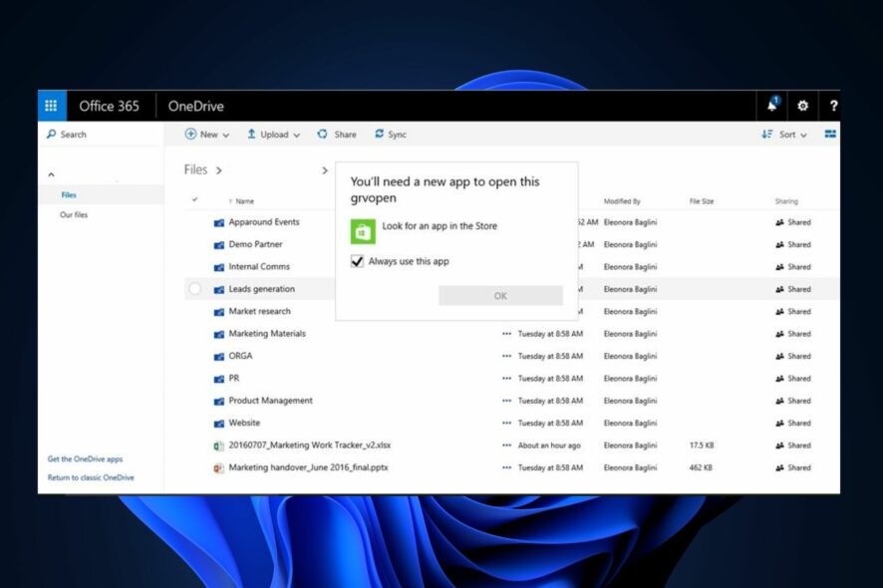883x588 pixels.
Task: Click Shared label on the PR row
Action: [x=799, y=379]
